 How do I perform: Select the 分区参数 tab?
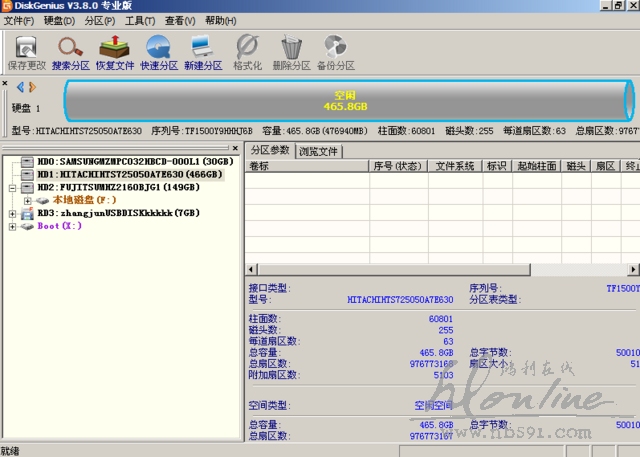click(270, 151)
